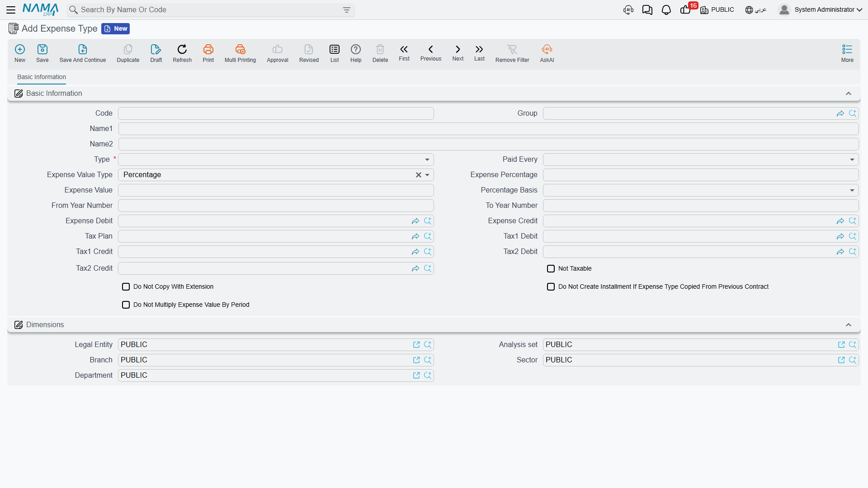Open Help

tap(356, 53)
